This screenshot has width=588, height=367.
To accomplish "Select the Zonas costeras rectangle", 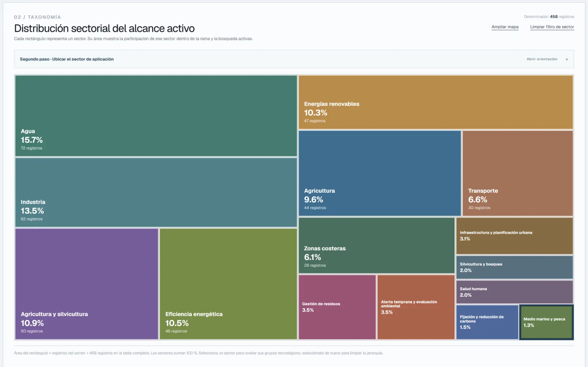I will [x=377, y=246].
